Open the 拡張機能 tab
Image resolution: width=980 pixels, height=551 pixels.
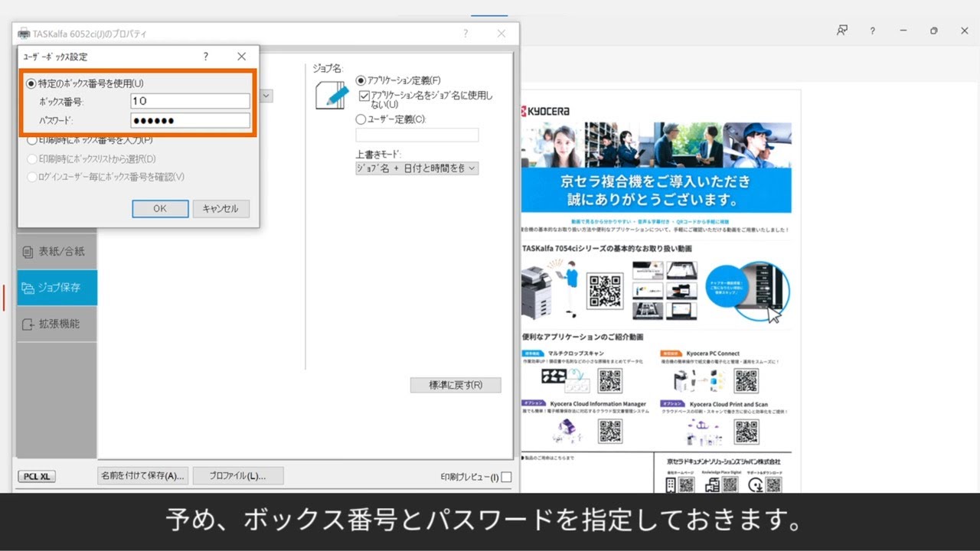pyautogui.click(x=57, y=324)
